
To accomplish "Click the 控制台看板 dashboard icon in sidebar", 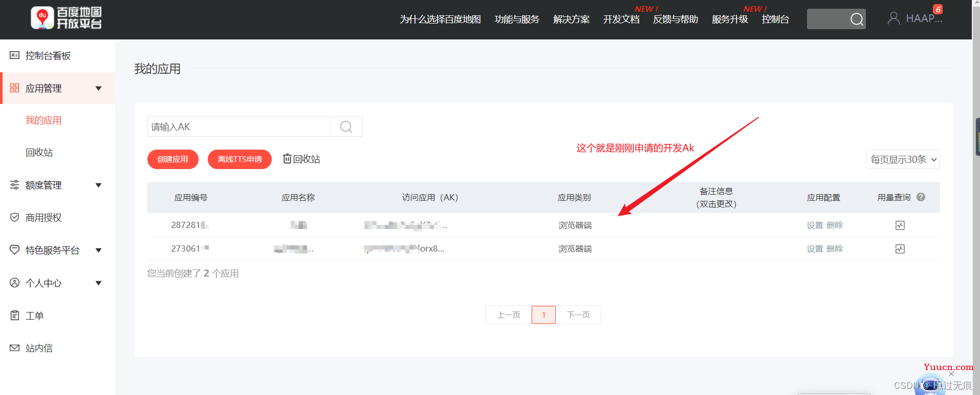I will tap(14, 55).
